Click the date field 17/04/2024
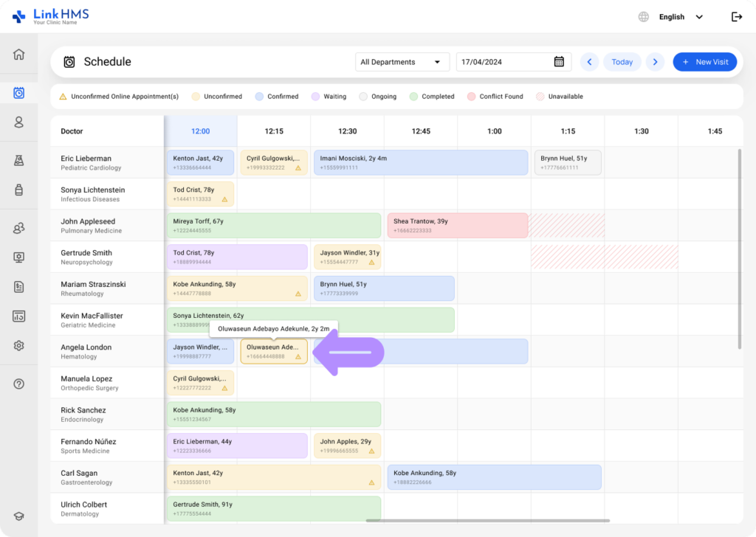The height and width of the screenshot is (537, 756). point(514,62)
